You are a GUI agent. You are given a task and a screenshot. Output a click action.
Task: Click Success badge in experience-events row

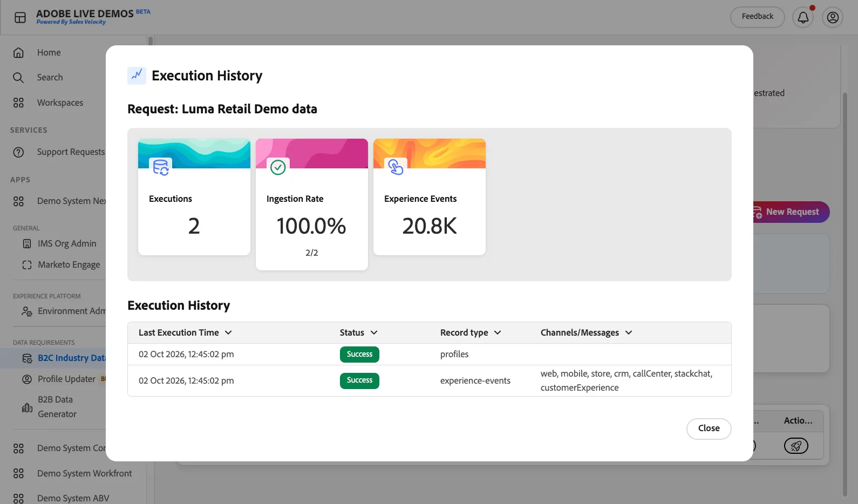point(359,380)
